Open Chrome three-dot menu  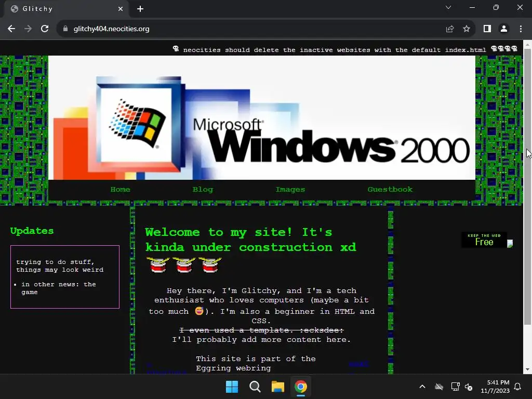point(521,29)
